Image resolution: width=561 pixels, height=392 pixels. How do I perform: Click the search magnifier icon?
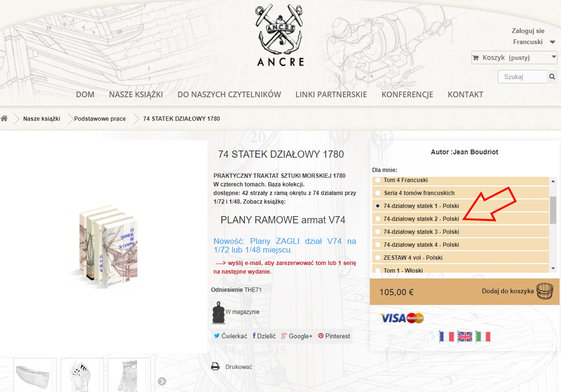point(552,77)
